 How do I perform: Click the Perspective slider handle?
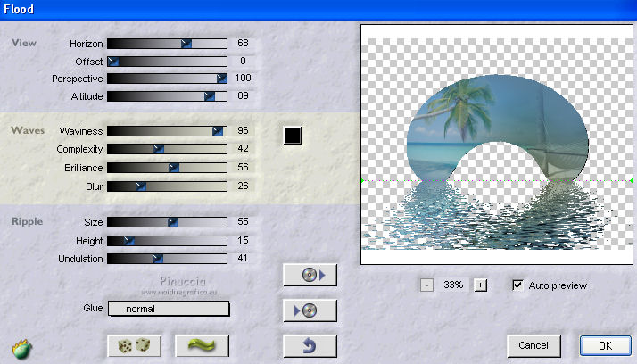point(222,79)
